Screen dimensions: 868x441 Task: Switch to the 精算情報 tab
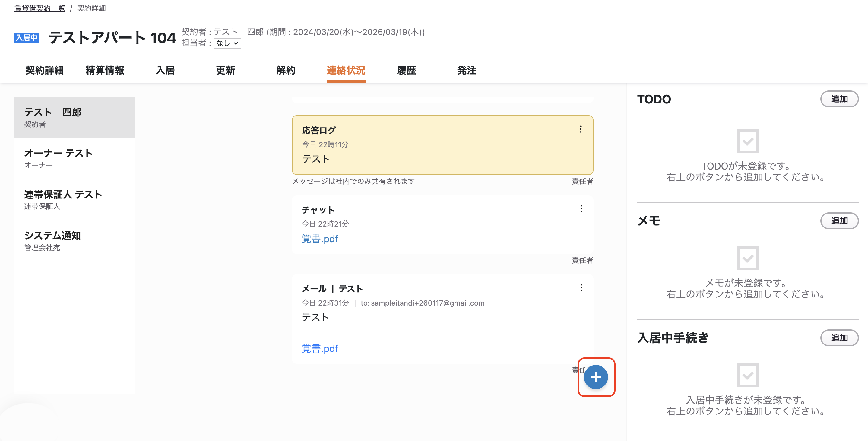pos(105,70)
